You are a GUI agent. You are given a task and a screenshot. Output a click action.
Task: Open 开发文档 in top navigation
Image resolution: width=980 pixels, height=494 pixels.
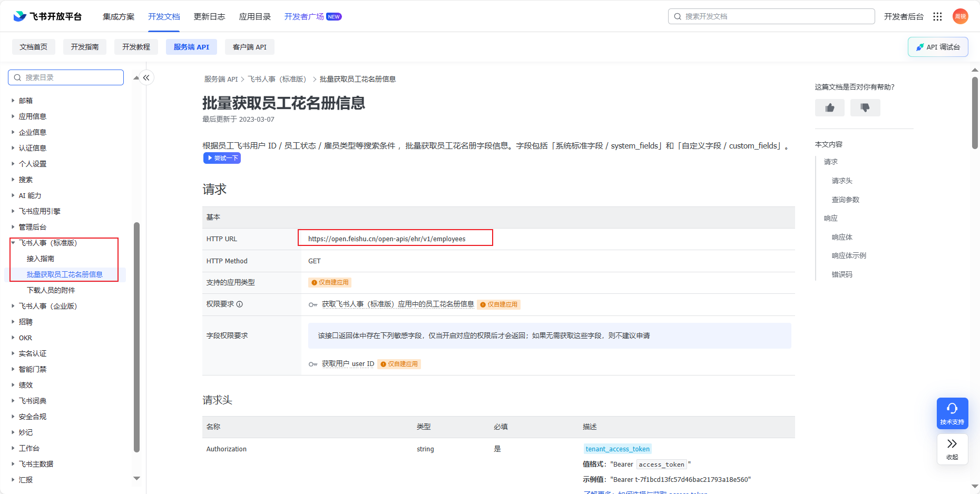164,16
